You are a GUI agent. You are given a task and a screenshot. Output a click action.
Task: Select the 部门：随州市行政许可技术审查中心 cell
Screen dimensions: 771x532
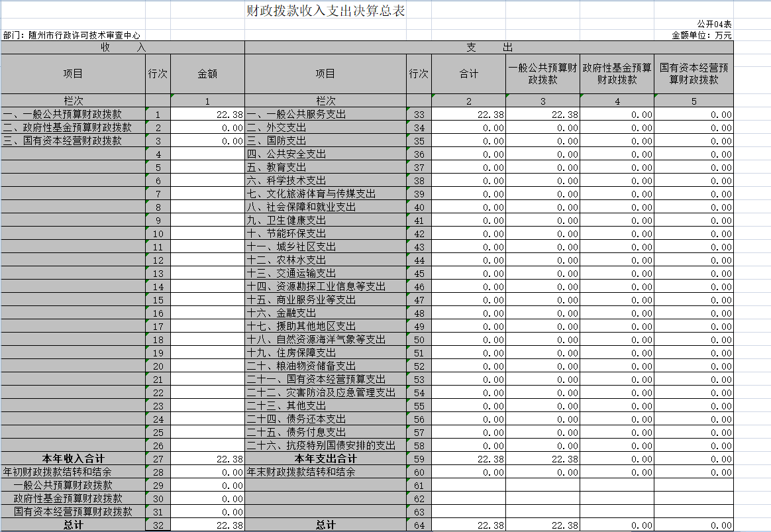(x=72, y=35)
